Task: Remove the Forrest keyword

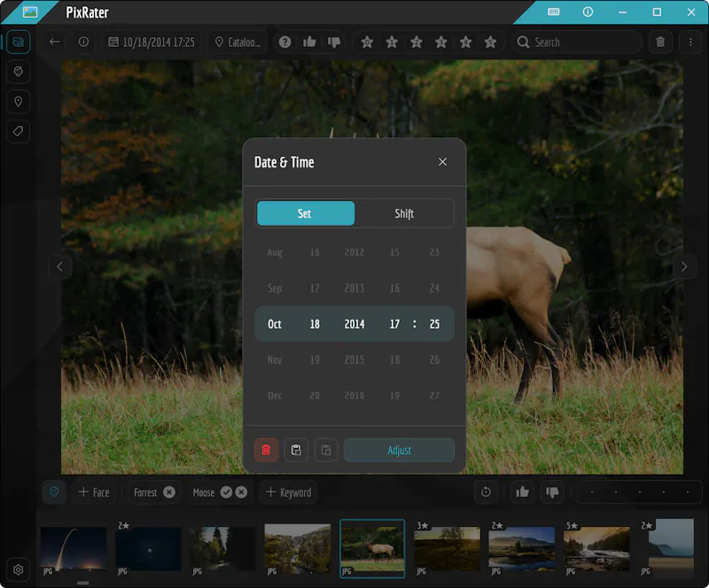Action: (x=169, y=492)
